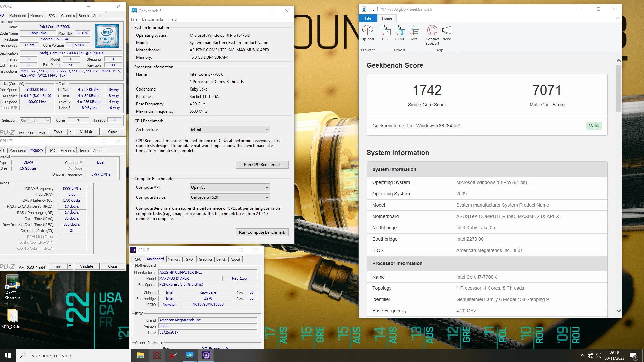Click BIOS date 01/25/2017 field
Image resolution: width=644 pixels, height=362 pixels.
[x=208, y=333]
